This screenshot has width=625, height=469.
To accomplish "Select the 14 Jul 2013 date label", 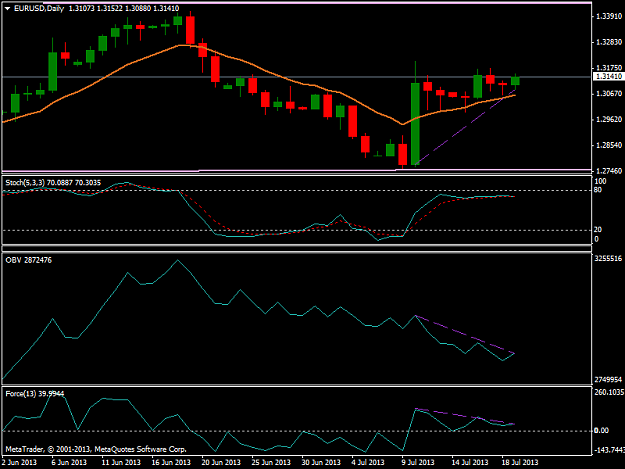I will (x=470, y=462).
